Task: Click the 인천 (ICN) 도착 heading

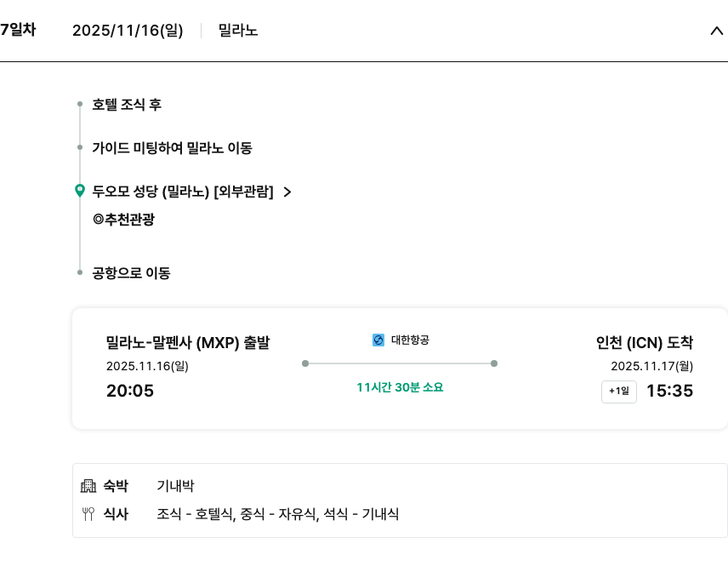Action: click(x=645, y=343)
